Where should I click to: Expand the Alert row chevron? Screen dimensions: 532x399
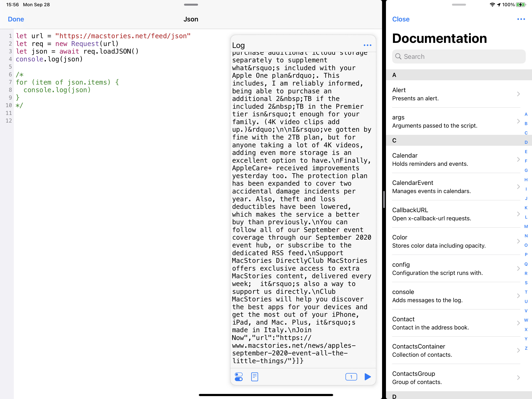tap(518, 94)
